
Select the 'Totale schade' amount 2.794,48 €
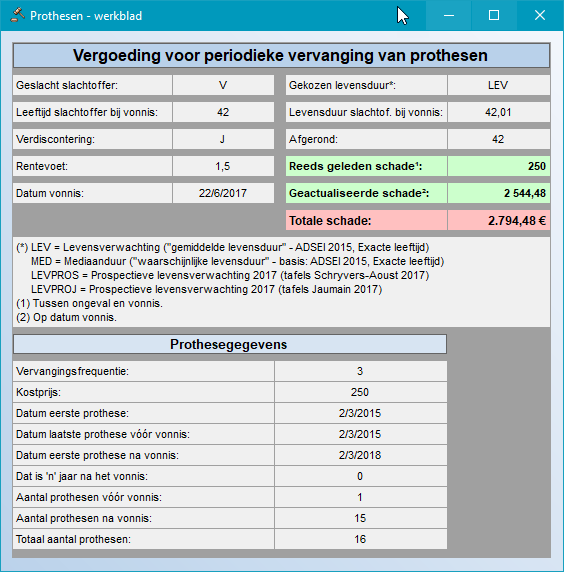point(499,220)
